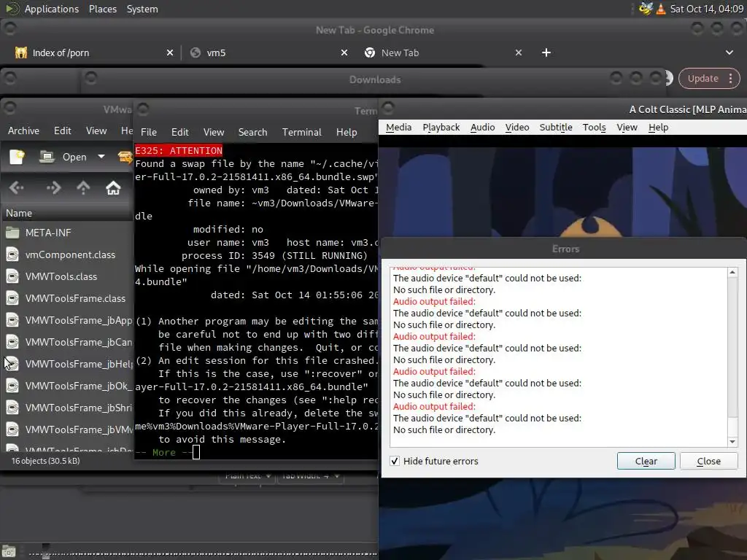Click the VMWToolsFrame_jbShri file icon

pyautogui.click(x=12, y=408)
